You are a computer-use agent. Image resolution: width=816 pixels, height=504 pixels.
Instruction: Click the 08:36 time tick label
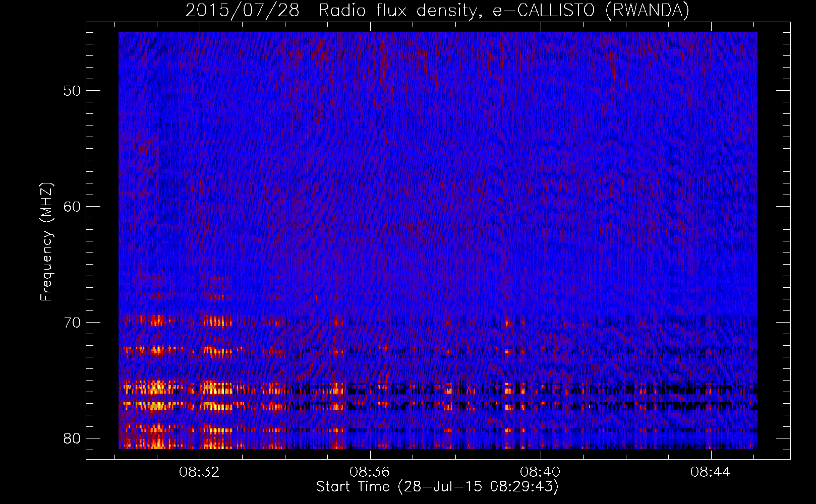(370, 472)
